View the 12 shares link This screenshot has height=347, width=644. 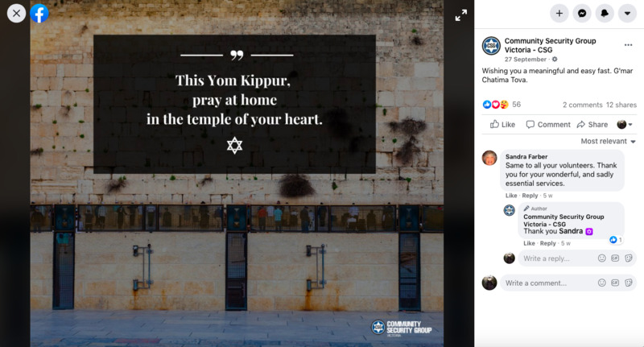[x=621, y=105]
